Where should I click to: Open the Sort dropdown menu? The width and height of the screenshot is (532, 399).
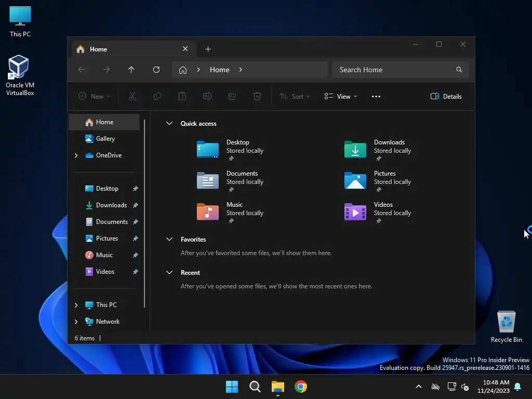click(x=295, y=96)
